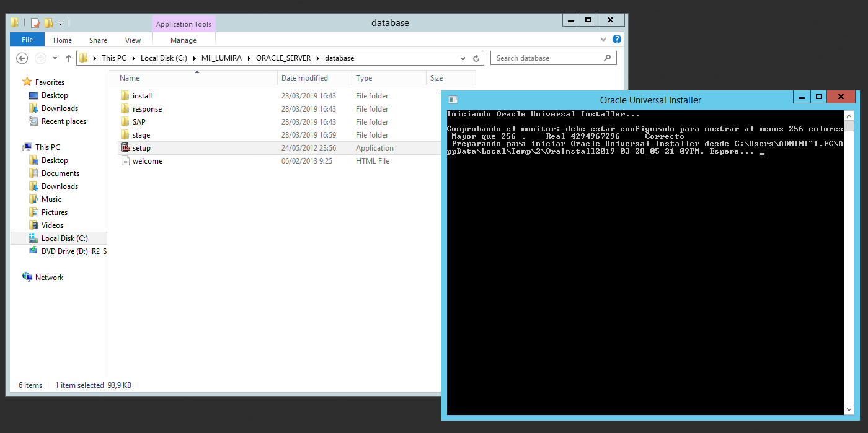
Task: Sort by Date modified column
Action: [314, 78]
